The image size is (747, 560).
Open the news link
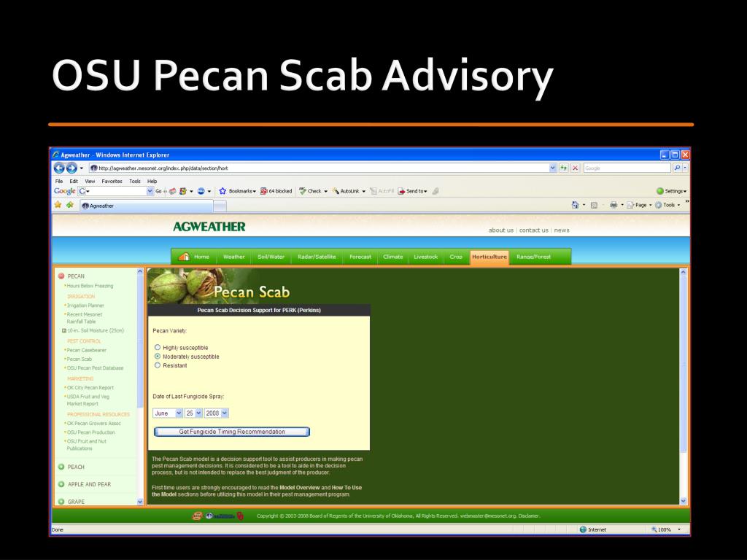(561, 230)
